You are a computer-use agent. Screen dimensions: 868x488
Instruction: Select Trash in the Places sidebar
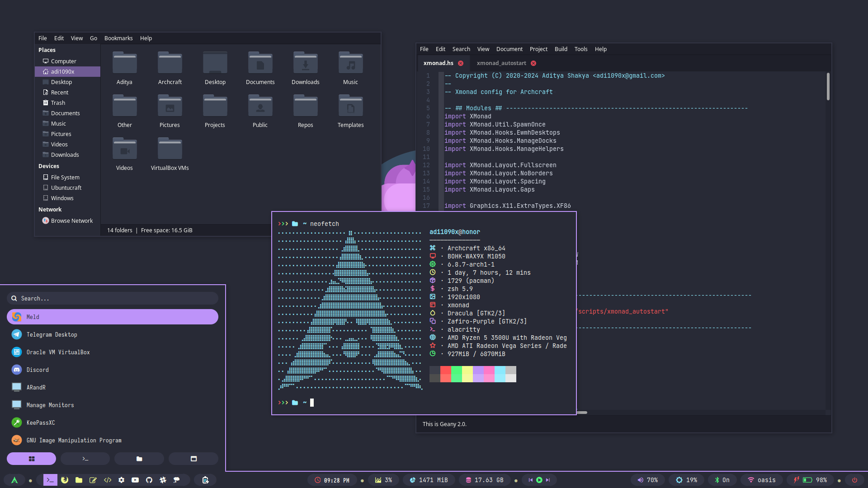tap(58, 103)
